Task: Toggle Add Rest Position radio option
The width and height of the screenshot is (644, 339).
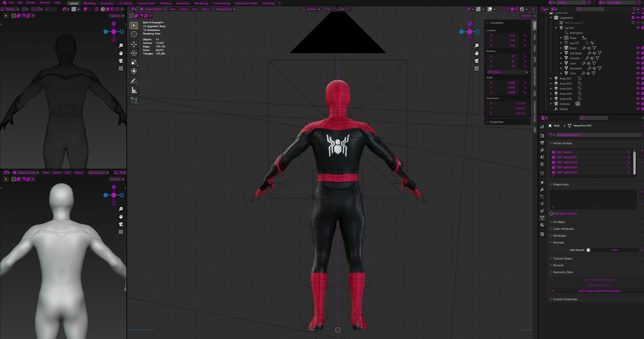Action: point(551,214)
